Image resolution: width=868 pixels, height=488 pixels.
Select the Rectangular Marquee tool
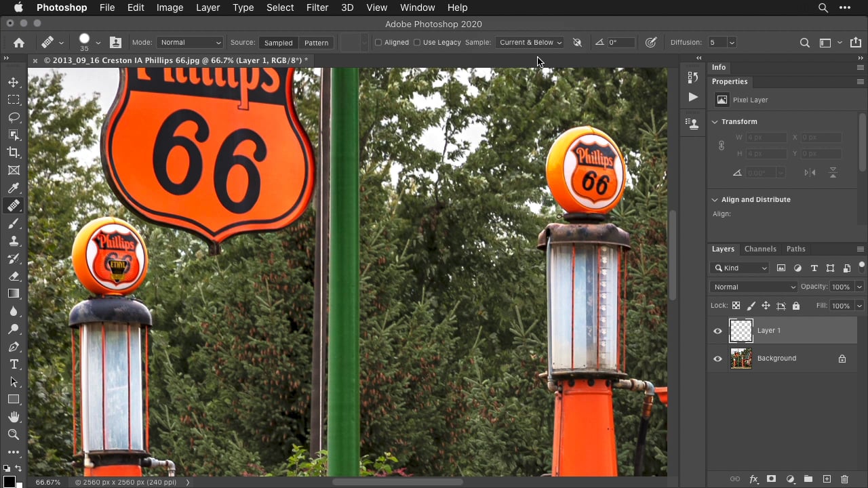click(x=14, y=100)
